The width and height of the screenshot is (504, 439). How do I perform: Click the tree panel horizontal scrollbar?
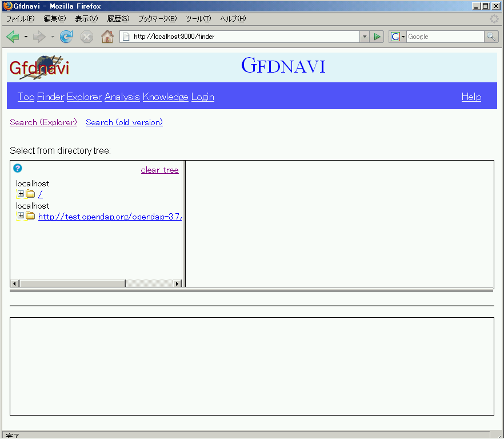(72, 284)
